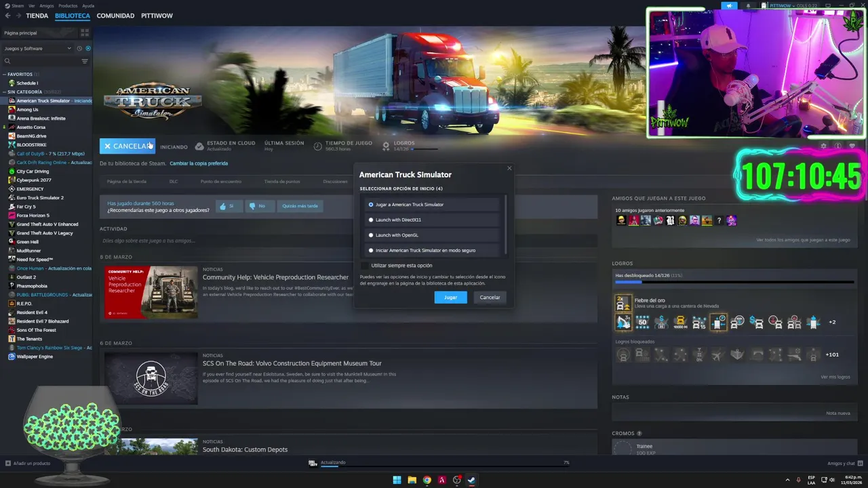This screenshot has width=868, height=488.
Task: Select Launch with OpenGL radio option
Action: pyautogui.click(x=371, y=235)
